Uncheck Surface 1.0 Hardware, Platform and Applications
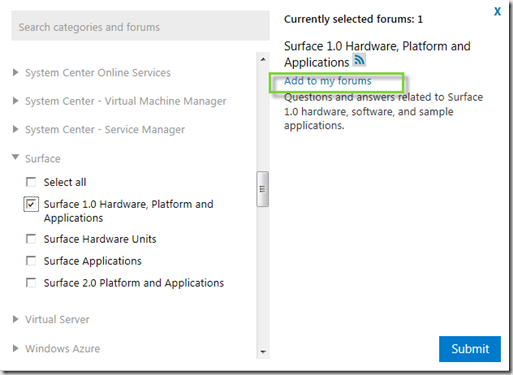Image resolution: width=513 pixels, height=375 pixels. [31, 204]
